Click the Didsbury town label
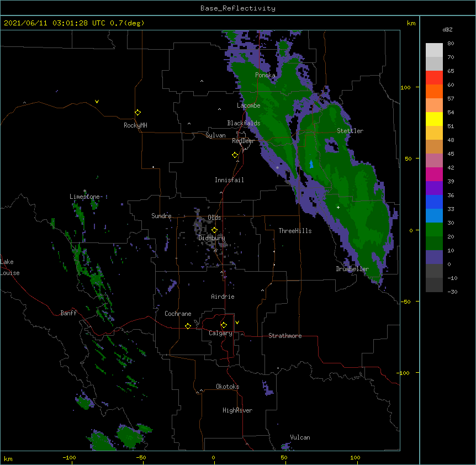476x465 pixels. (211, 238)
